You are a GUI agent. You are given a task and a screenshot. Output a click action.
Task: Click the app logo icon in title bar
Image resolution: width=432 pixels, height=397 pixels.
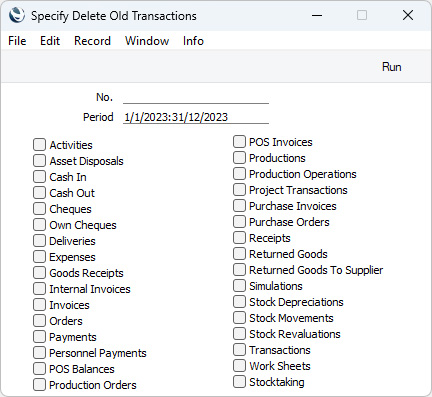(17, 15)
